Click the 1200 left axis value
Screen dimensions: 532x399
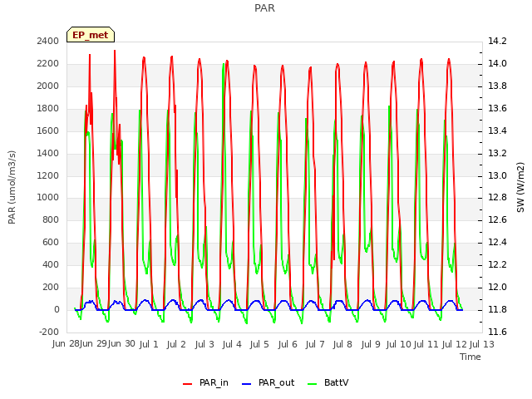[x=48, y=175]
